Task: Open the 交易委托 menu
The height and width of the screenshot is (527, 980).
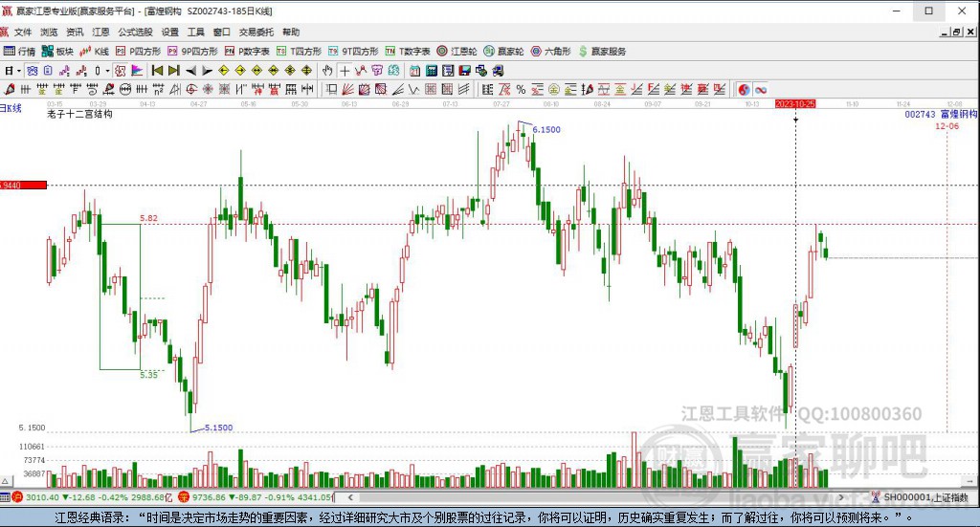Action: click(256, 32)
